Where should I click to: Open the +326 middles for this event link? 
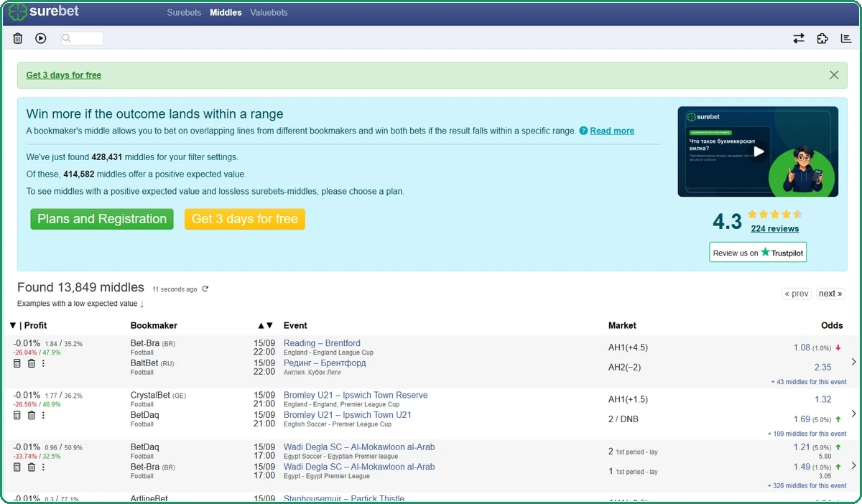[807, 485]
